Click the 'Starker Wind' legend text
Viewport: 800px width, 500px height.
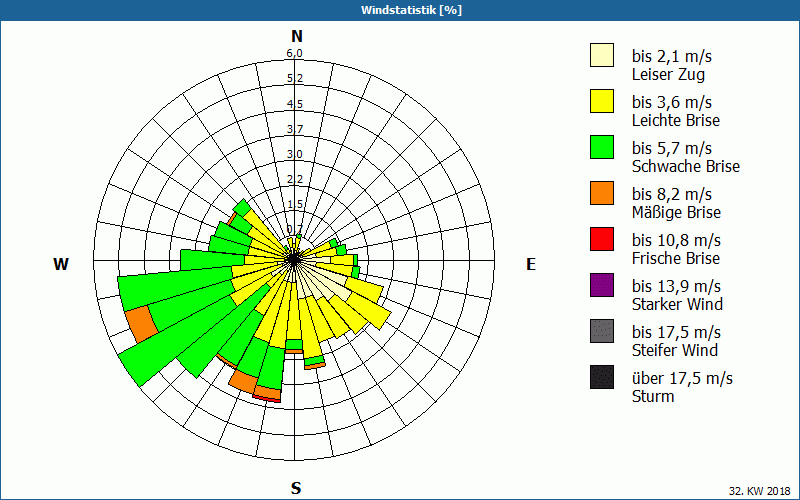[x=677, y=304]
